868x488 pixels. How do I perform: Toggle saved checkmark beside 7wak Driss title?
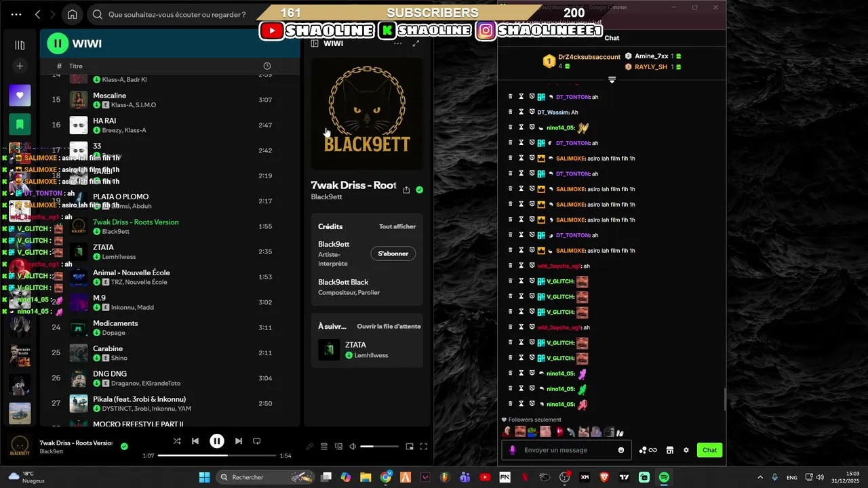(419, 190)
